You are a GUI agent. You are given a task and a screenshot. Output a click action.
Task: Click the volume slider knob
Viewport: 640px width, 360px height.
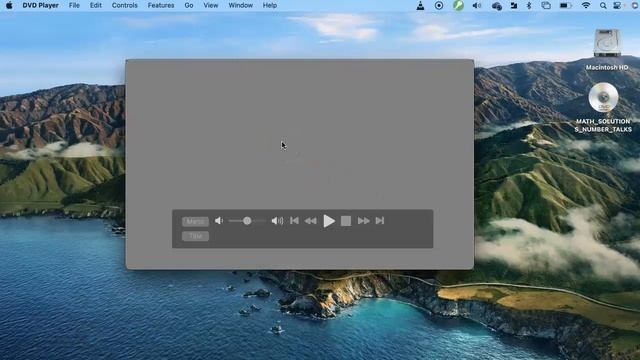click(247, 221)
